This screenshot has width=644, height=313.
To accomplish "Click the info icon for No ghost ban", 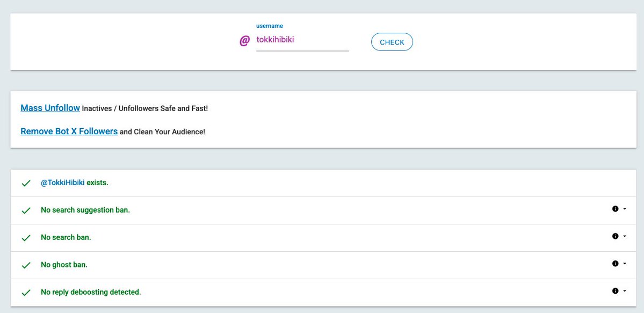I will click(615, 264).
